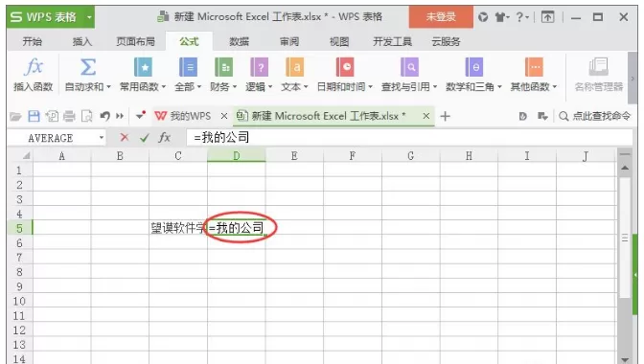Open Text functions (文本) icon
Viewport: 644px width, 364px height.
[294, 67]
